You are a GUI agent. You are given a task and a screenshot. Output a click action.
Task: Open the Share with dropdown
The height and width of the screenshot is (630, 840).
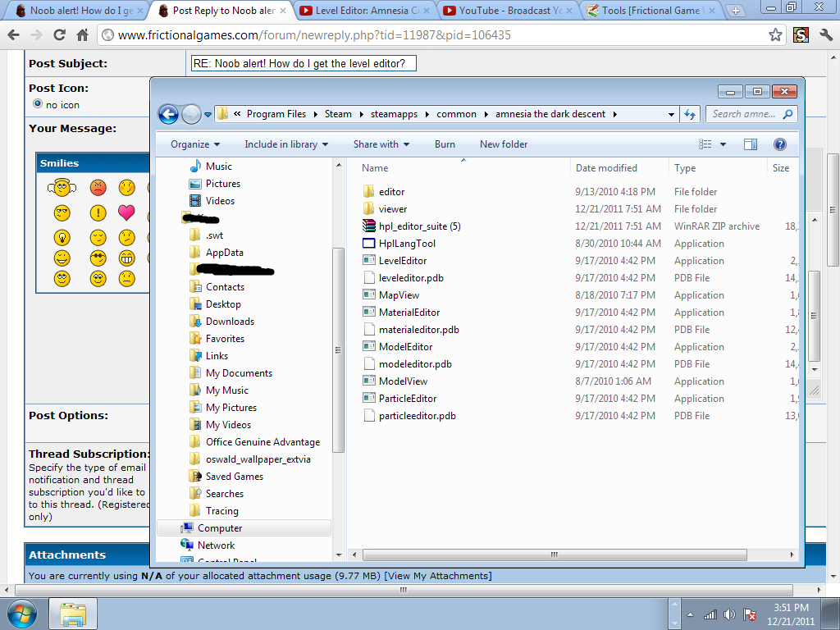click(x=381, y=144)
